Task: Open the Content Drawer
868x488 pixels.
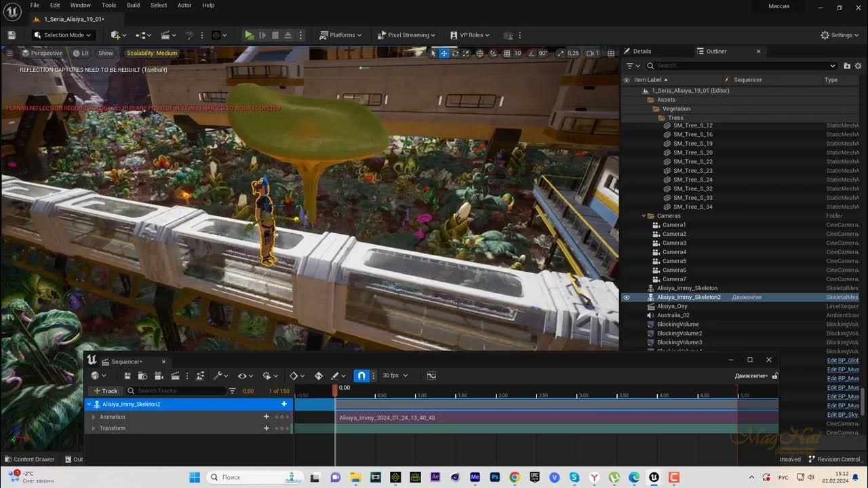Action: pos(29,459)
